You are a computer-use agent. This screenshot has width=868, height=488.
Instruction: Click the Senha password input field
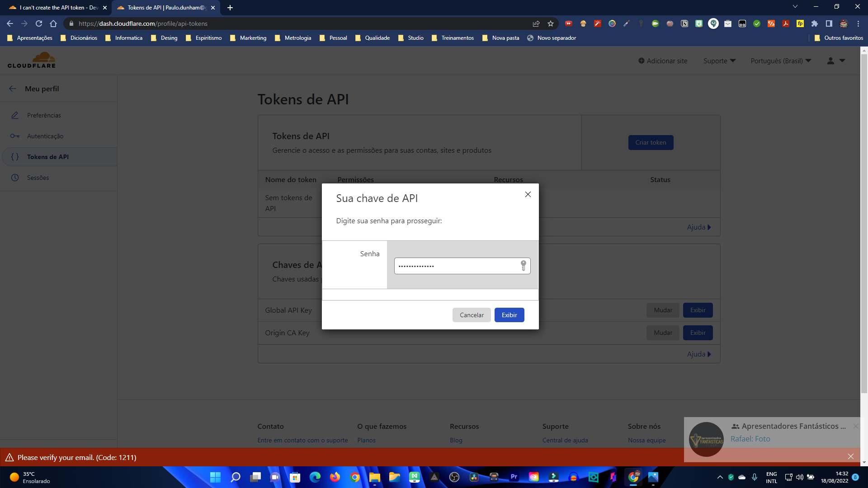point(457,266)
